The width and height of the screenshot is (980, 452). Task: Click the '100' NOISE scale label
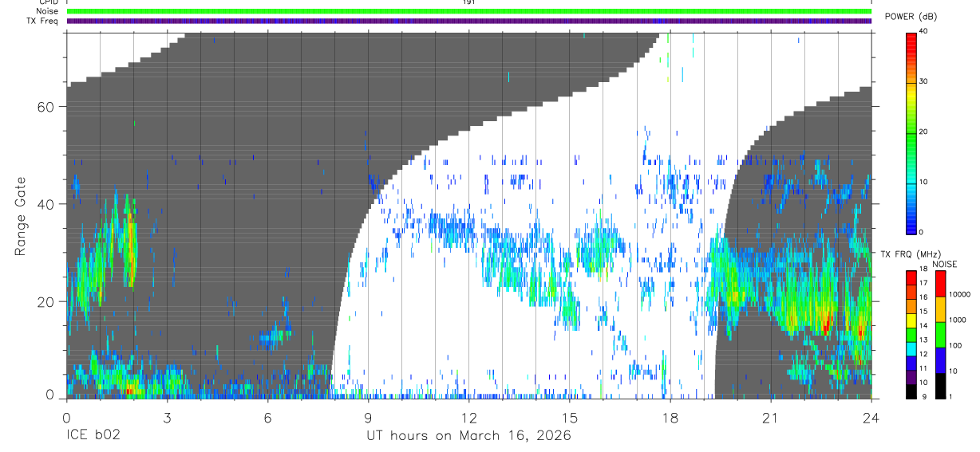pyautogui.click(x=954, y=346)
